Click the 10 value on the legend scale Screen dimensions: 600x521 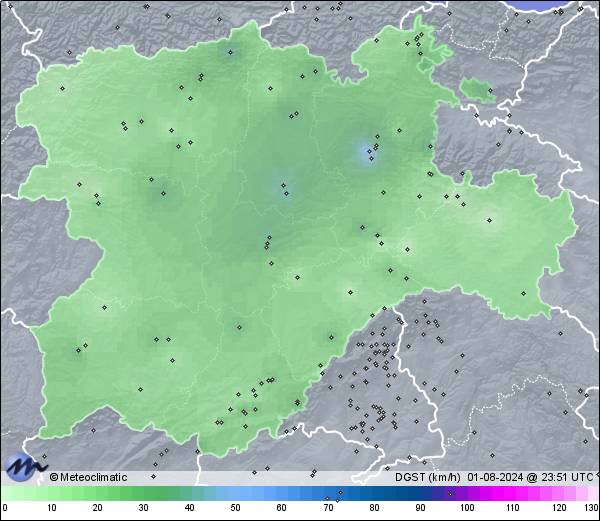[52, 508]
